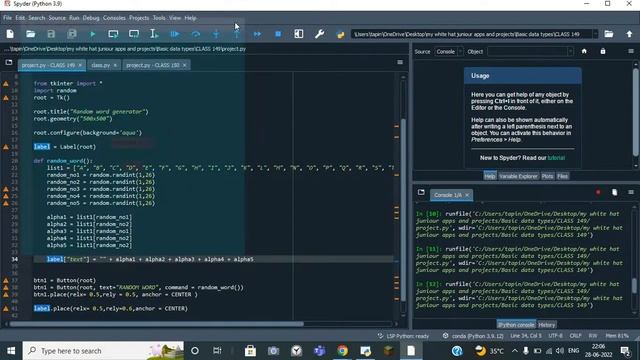Image resolution: width=640 pixels, height=360 pixels.
Task: Open the Projects menu
Action: [x=139, y=18]
